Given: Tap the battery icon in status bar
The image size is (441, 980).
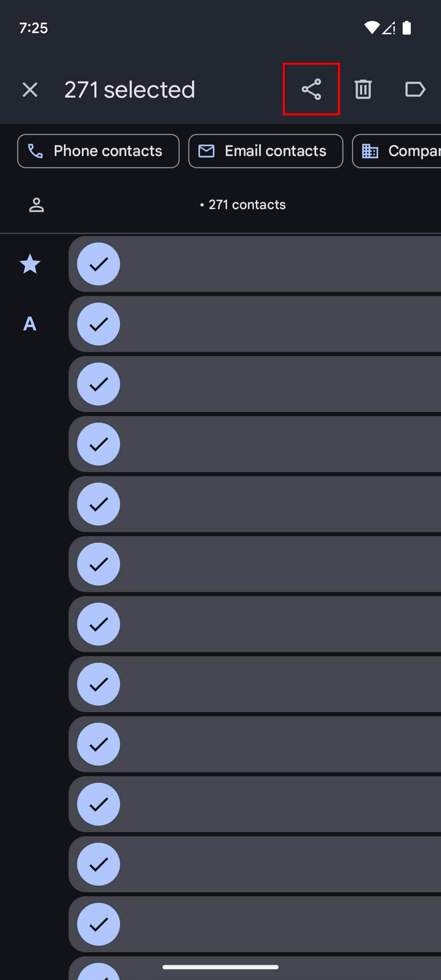Looking at the screenshot, I should click(407, 28).
